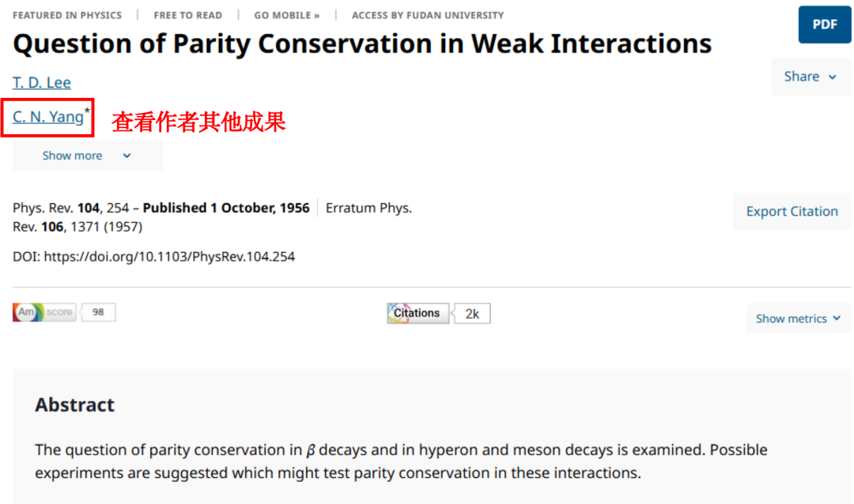Screen dimensions: 854x504
Task: Click the 2k citation count
Action: [472, 314]
